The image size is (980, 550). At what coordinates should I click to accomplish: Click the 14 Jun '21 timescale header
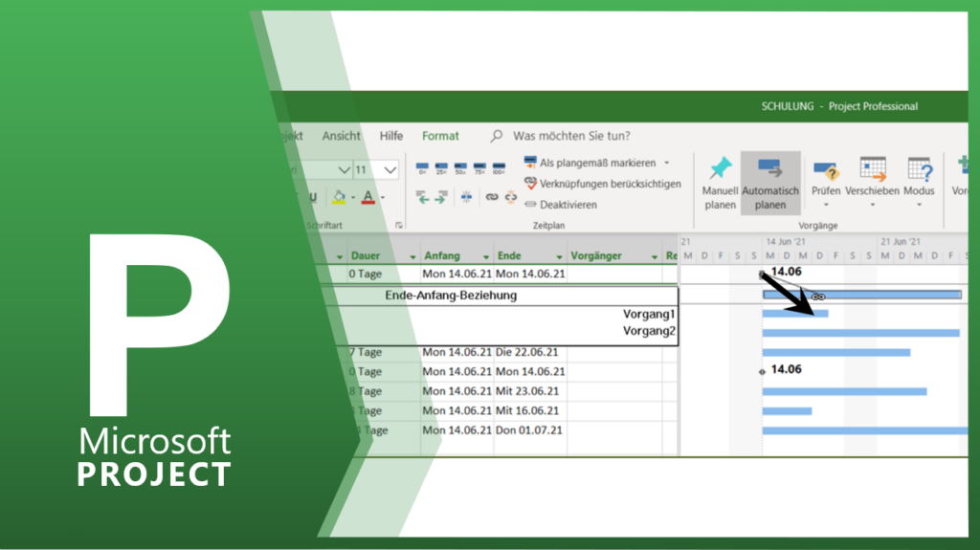tap(786, 241)
